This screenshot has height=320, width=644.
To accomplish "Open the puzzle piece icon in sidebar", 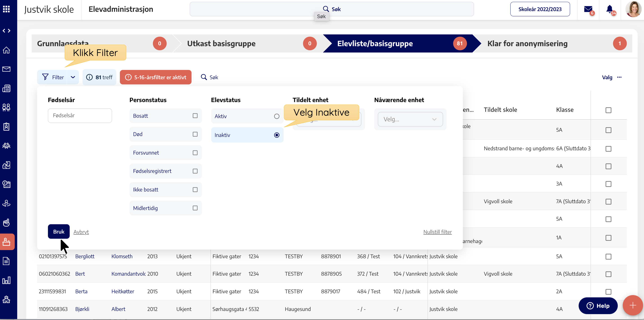I will (x=6, y=165).
